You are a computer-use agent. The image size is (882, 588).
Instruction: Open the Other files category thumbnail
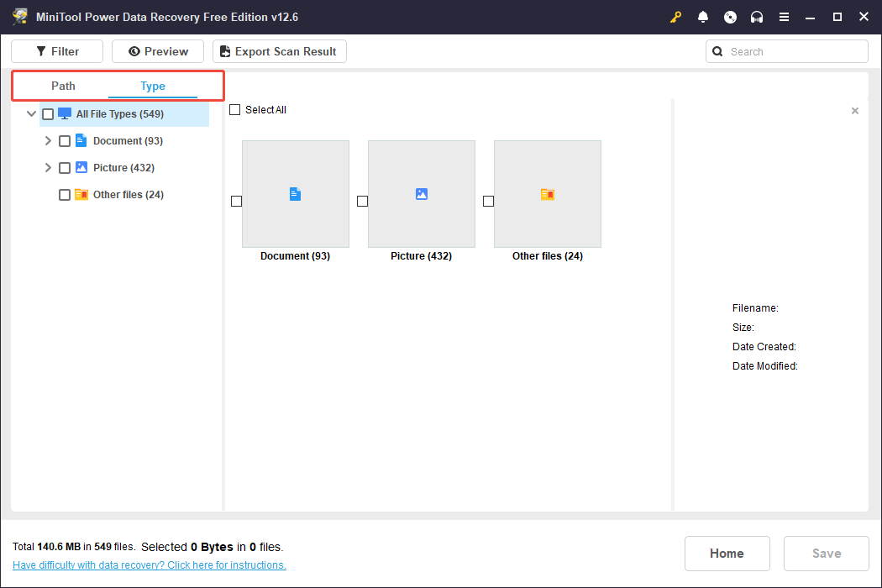pos(547,194)
